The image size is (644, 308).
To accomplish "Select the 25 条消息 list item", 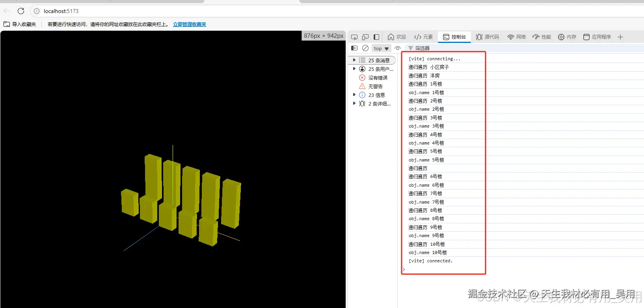I will pos(372,60).
